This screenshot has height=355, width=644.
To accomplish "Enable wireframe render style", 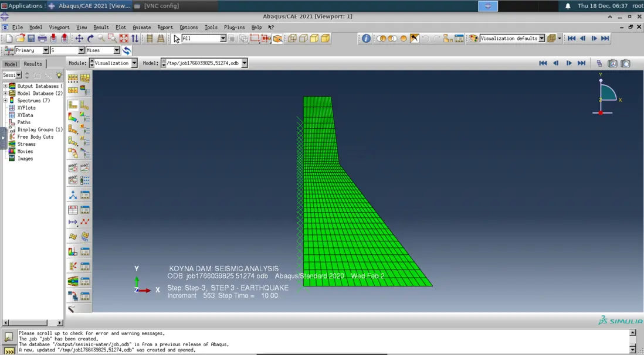I will (x=292, y=39).
